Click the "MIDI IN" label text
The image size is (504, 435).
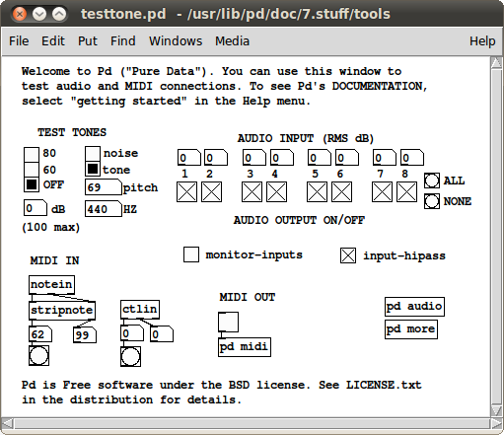coord(54,260)
